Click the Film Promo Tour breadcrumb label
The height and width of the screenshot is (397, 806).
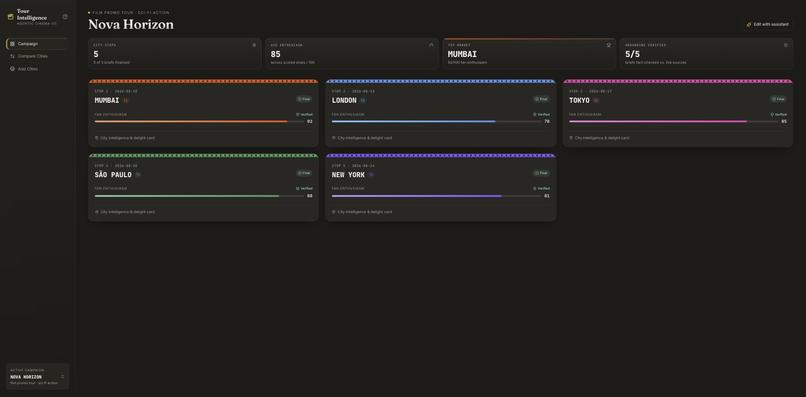tap(131, 12)
